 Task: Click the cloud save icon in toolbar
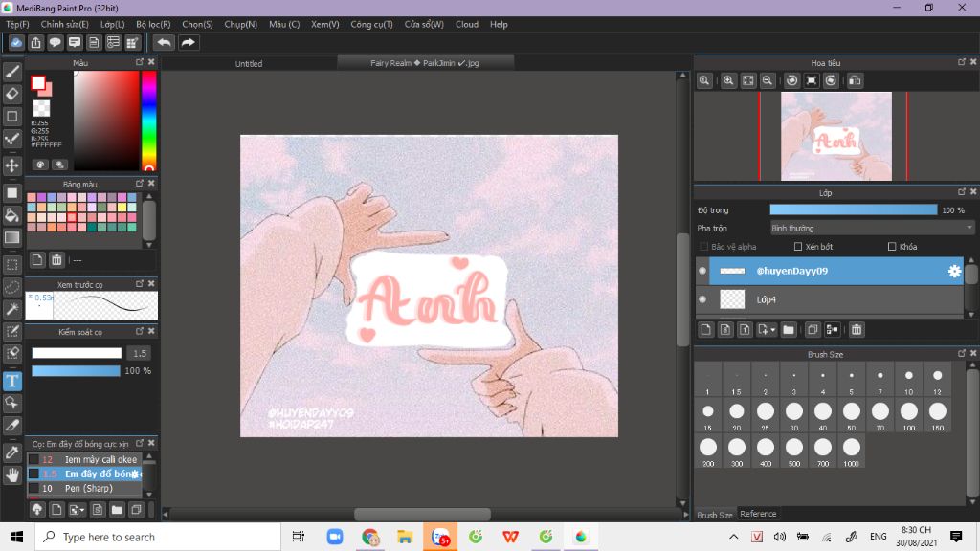(16, 42)
